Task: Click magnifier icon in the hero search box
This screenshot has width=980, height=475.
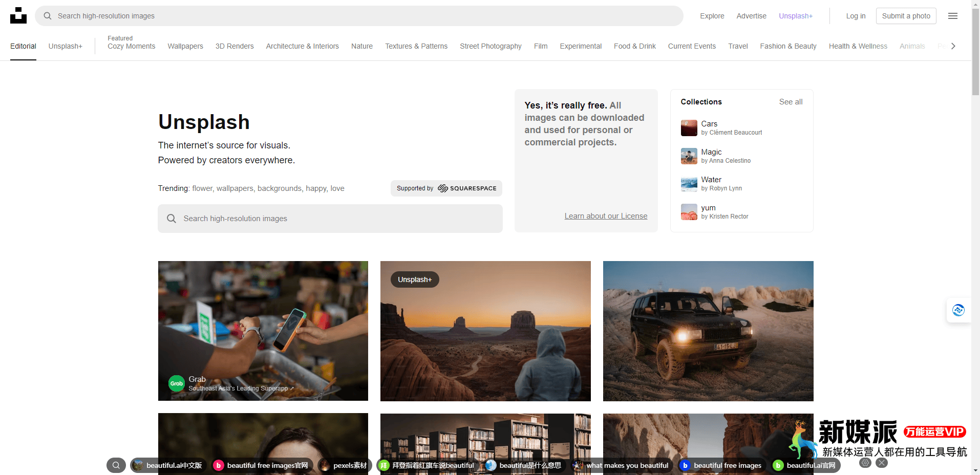Action: pyautogui.click(x=172, y=219)
